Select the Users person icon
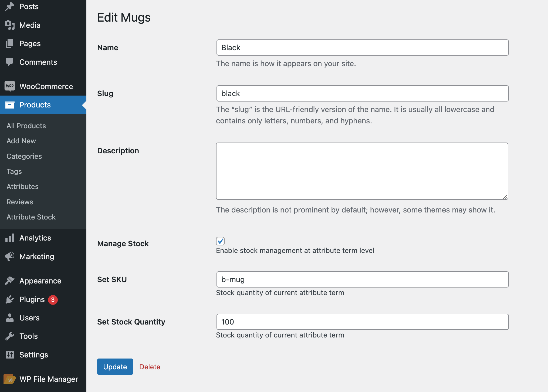 point(10,318)
